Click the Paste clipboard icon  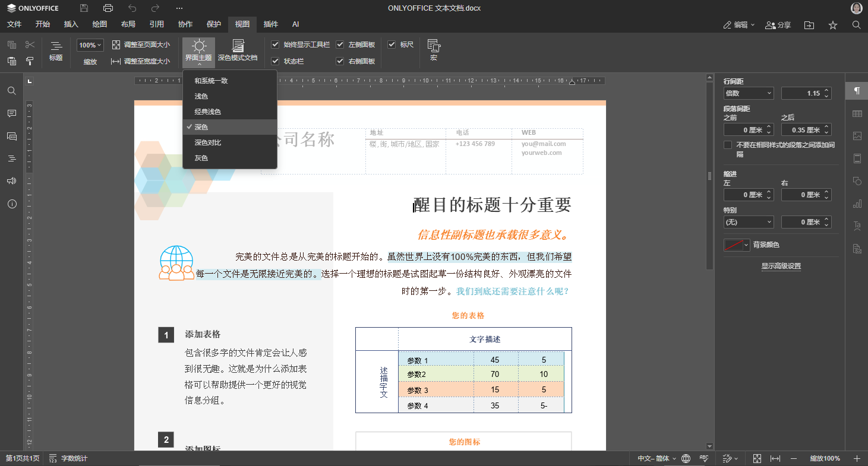pos(12,61)
